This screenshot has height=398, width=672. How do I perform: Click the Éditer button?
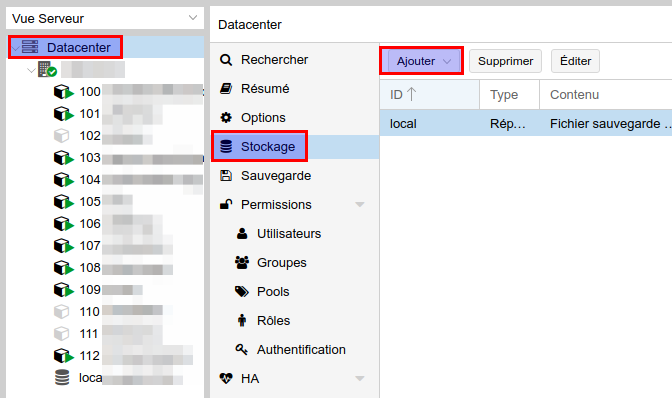(575, 61)
